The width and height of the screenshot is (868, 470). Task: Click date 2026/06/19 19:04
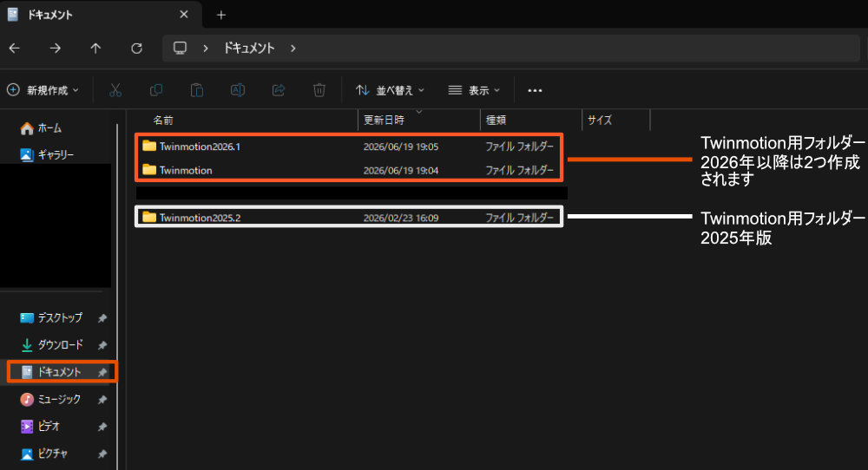(x=401, y=170)
